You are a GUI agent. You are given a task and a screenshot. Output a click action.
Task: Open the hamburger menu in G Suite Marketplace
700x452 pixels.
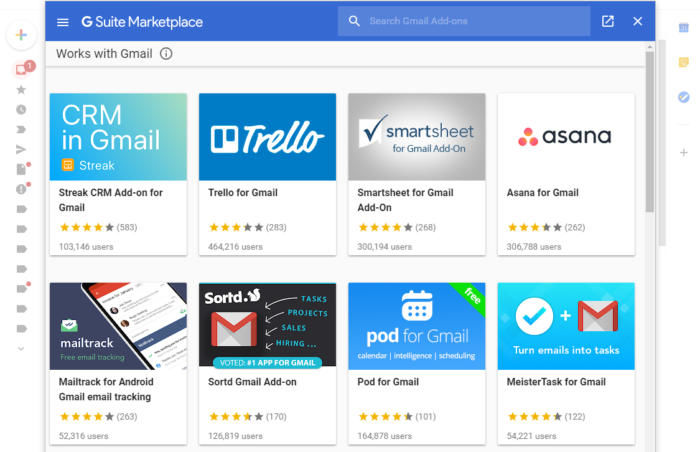tap(63, 22)
